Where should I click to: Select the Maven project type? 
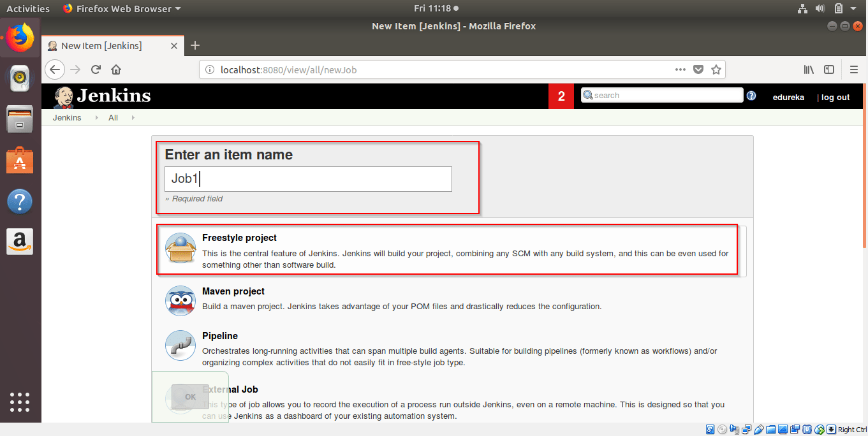click(233, 291)
